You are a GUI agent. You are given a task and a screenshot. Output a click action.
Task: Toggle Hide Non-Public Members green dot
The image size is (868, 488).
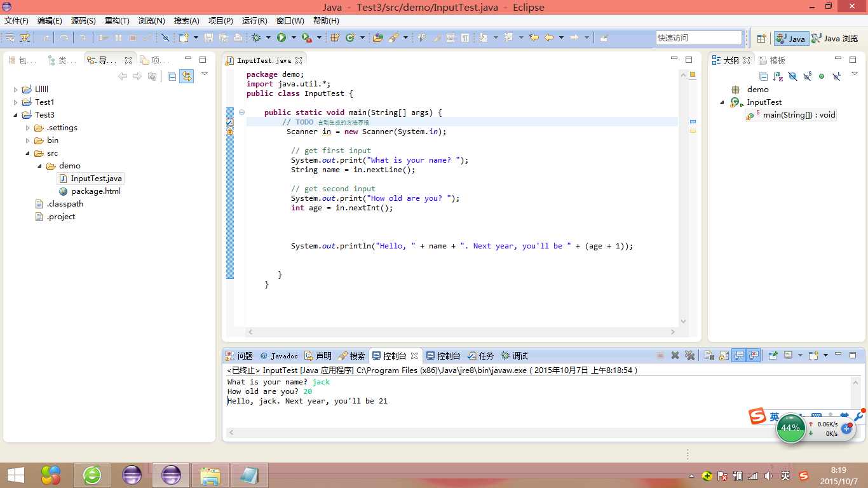click(822, 76)
